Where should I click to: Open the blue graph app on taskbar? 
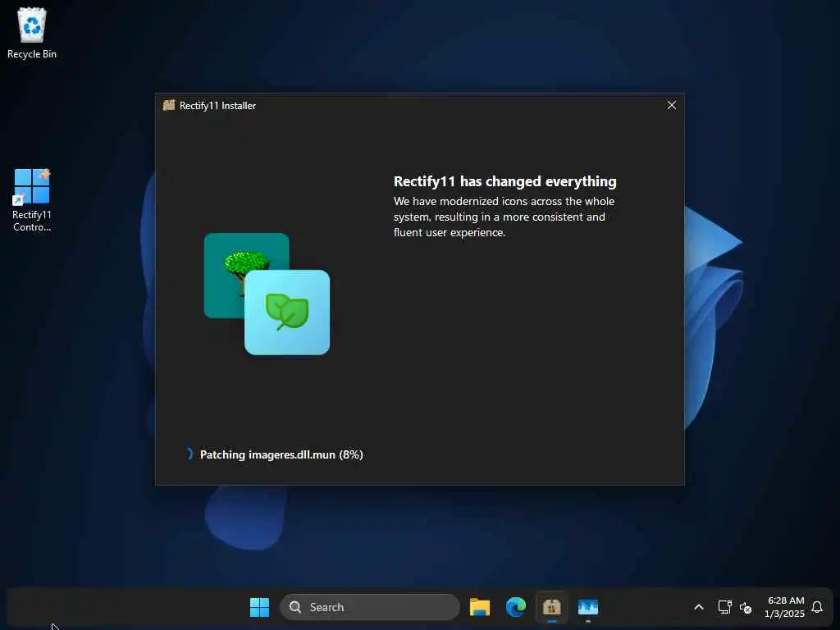coord(587,607)
